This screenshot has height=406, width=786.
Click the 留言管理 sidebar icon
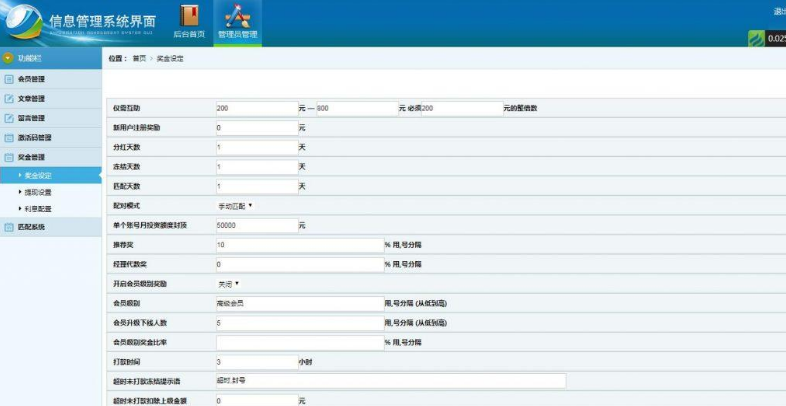coord(9,118)
